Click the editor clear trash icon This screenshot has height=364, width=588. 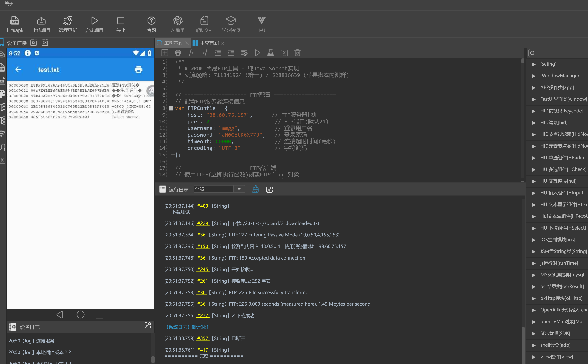[x=297, y=53]
